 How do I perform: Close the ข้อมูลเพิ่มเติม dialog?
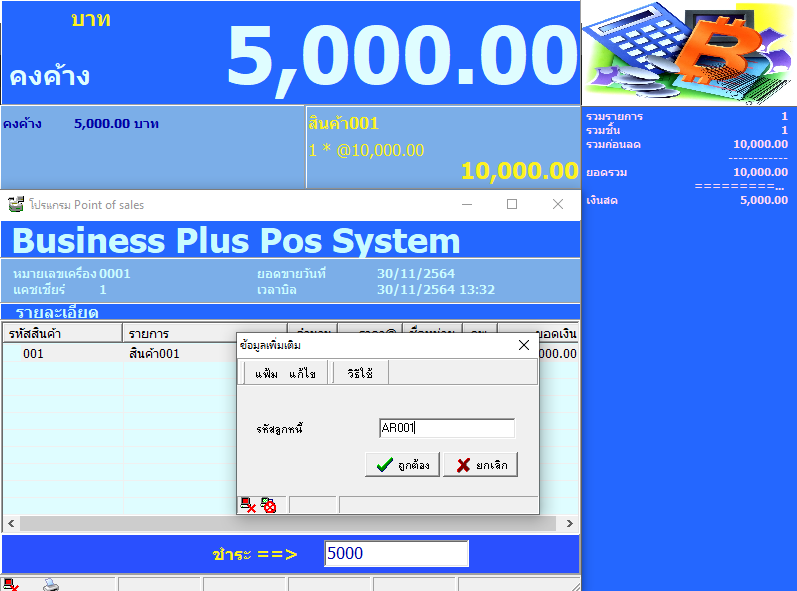(x=523, y=345)
